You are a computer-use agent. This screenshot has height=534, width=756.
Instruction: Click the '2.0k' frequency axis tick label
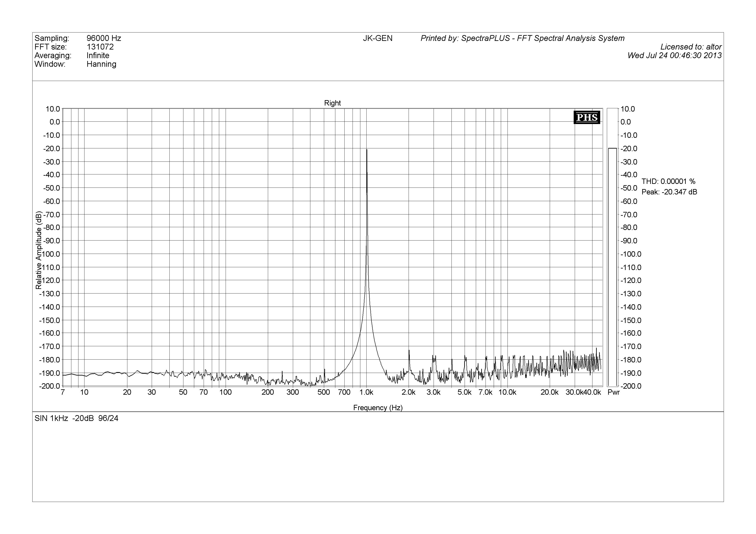(x=409, y=392)
